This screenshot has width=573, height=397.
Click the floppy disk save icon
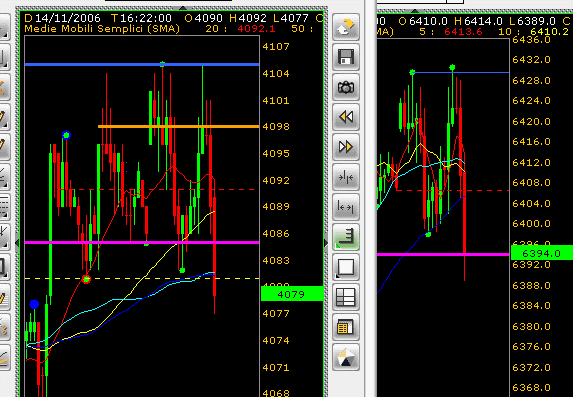tap(346, 57)
